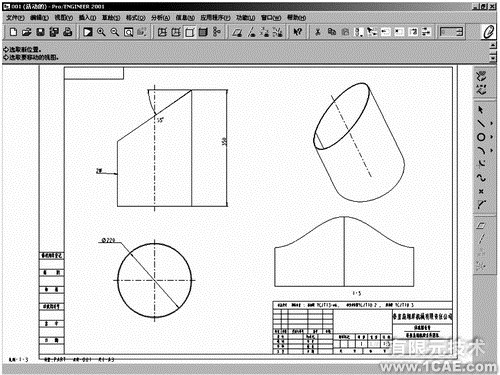Screen dimensions: 500x375
Task: Click the New file icon
Action: click(x=13, y=32)
